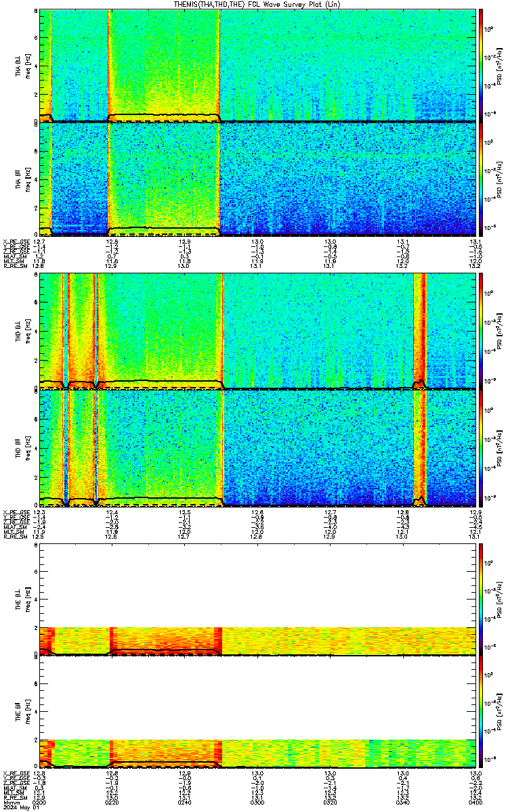This screenshot has height=812, width=508.
Task: Click the THD red burst near 0345
Action: click(419, 390)
